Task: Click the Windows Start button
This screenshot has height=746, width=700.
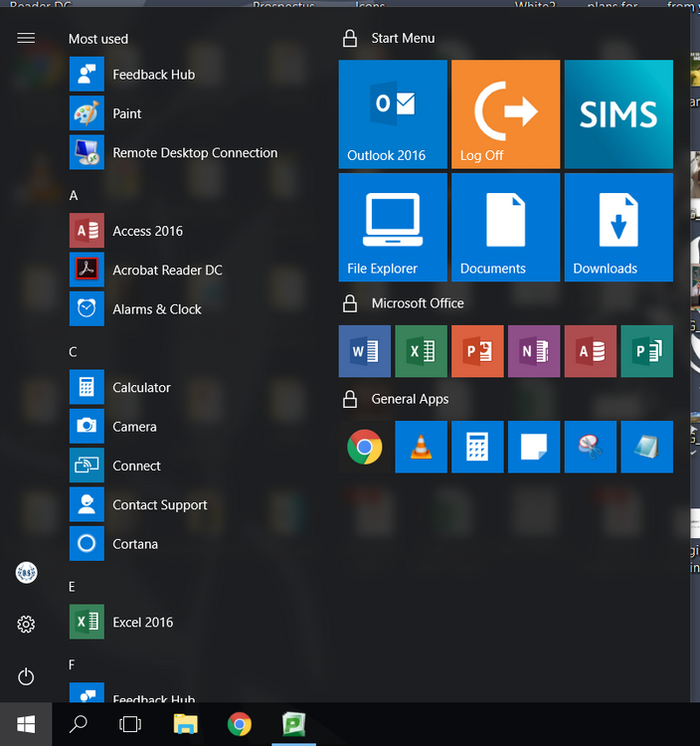Action: (26, 724)
